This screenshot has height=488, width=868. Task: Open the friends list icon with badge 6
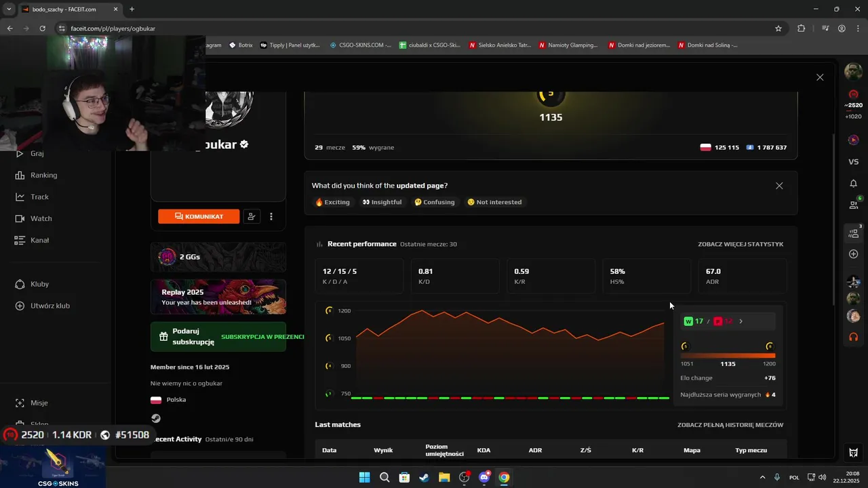[x=854, y=205]
